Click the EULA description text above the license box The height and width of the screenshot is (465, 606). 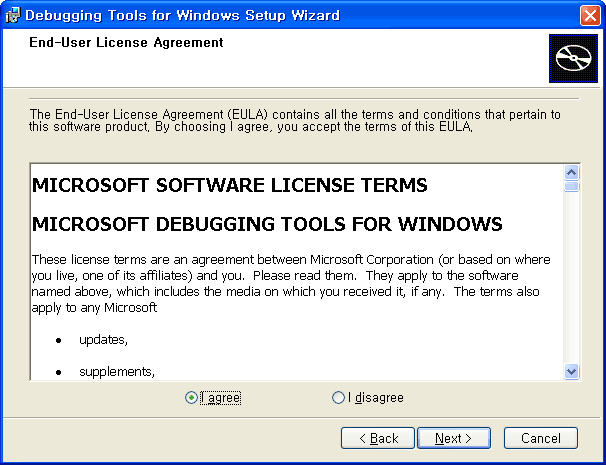pyautogui.click(x=295, y=121)
